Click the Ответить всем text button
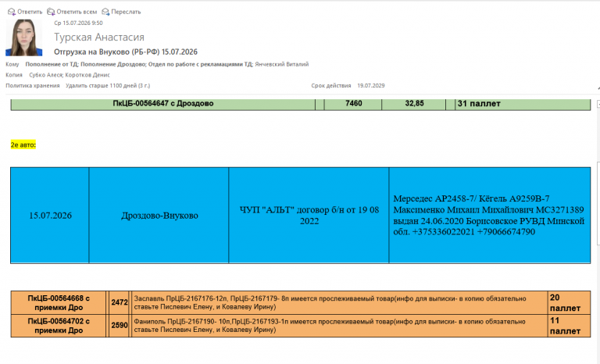600x364 pixels. coord(77,12)
